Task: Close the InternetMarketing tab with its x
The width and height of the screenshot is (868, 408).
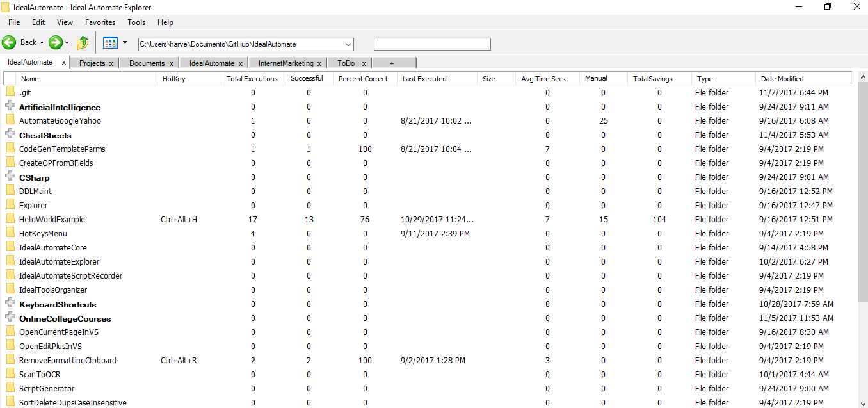Action: [x=320, y=63]
